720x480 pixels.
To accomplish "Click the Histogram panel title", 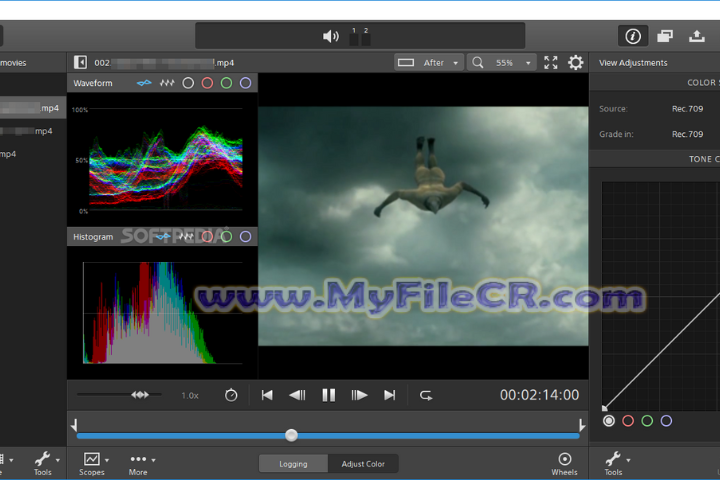I will (93, 237).
